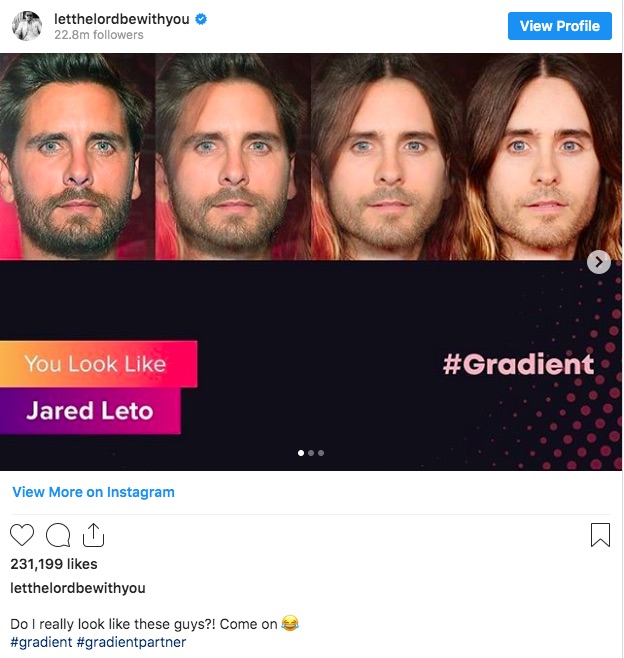Open comments via speech bubble icon

[x=58, y=535]
